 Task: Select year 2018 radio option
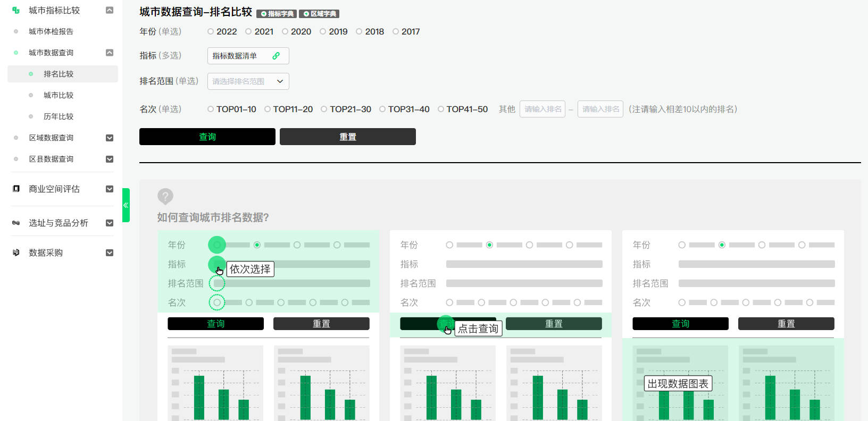pos(359,31)
